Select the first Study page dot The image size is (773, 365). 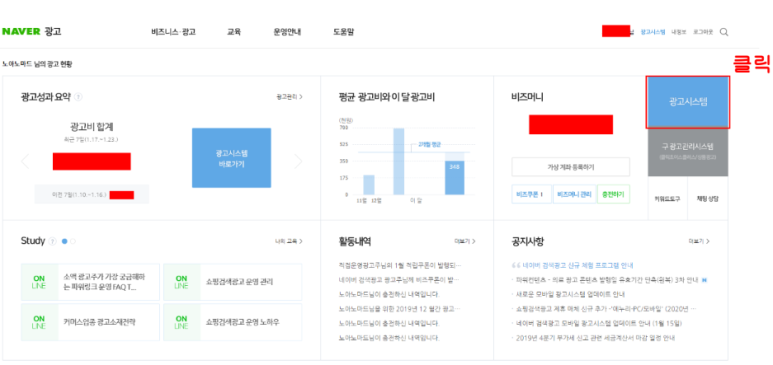(x=65, y=242)
